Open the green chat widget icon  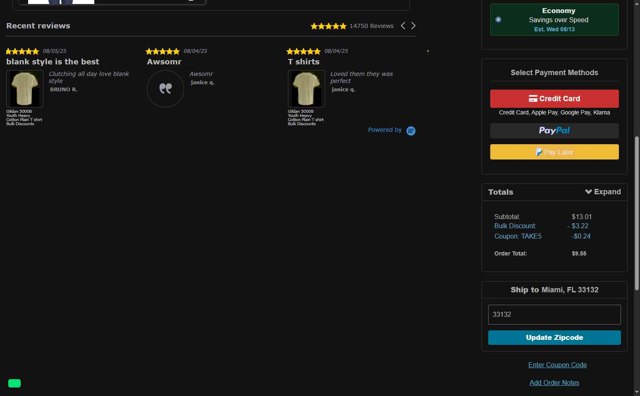(14, 383)
